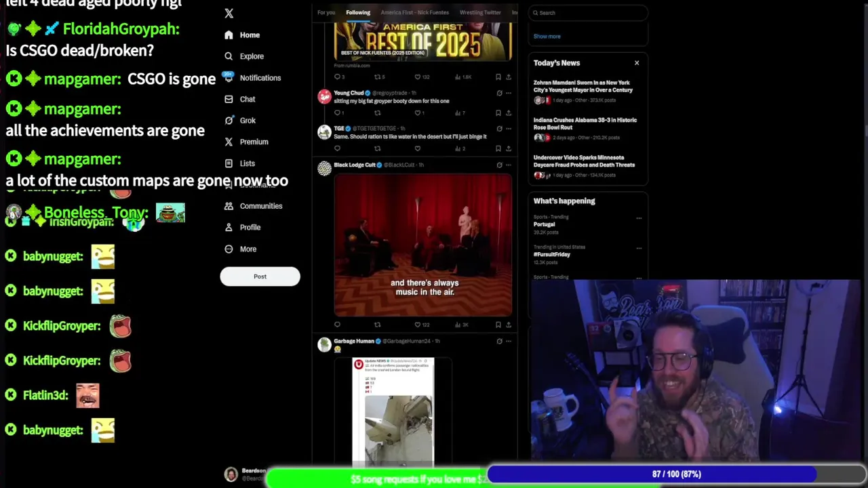This screenshot has width=868, height=488.
Task: Repost TGE's post
Action: tap(378, 148)
